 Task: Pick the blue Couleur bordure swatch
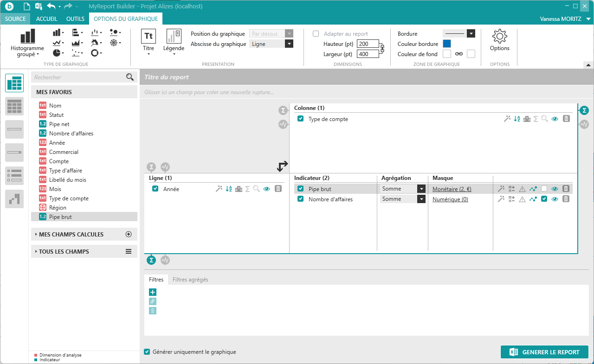tap(447, 44)
